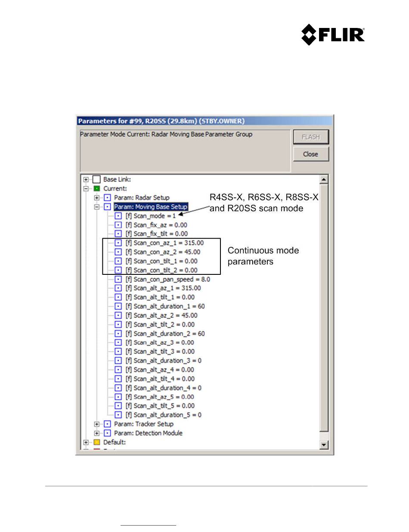Click icon beside Scan_alt_az_1 = 315.00
This screenshot has height=532, width=409.
pos(118,288)
